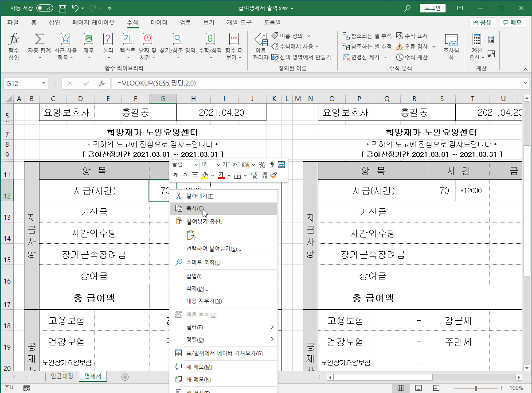
Task: Switch to the 임금대장 sheet tab
Action: (x=63, y=377)
